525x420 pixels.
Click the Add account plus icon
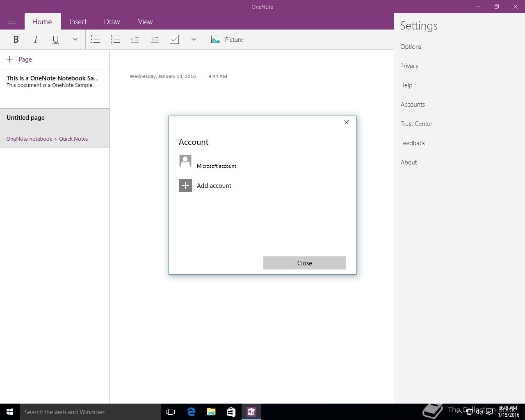[185, 185]
